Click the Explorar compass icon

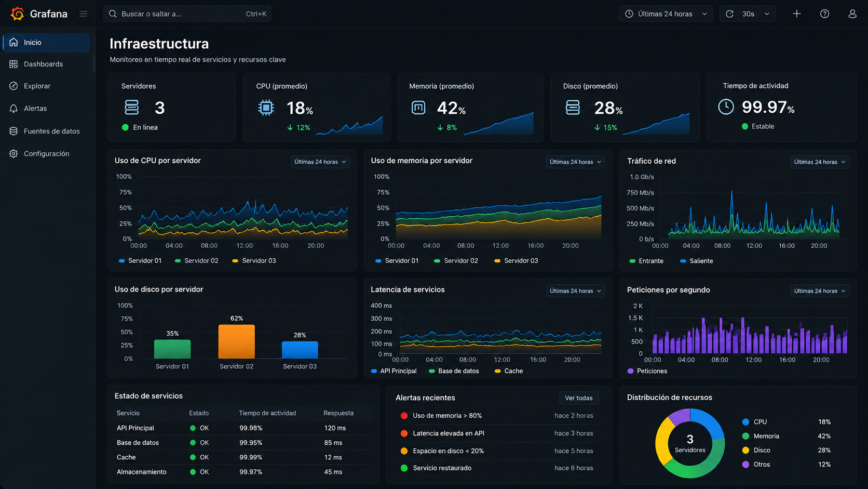click(13, 86)
